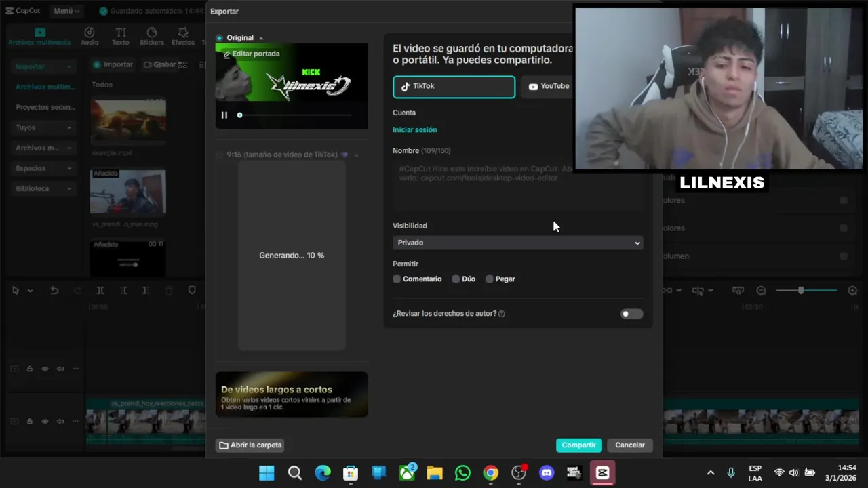Screen dimensions: 868x488
Task: Open Discord from the taskbar
Action: tap(547, 473)
